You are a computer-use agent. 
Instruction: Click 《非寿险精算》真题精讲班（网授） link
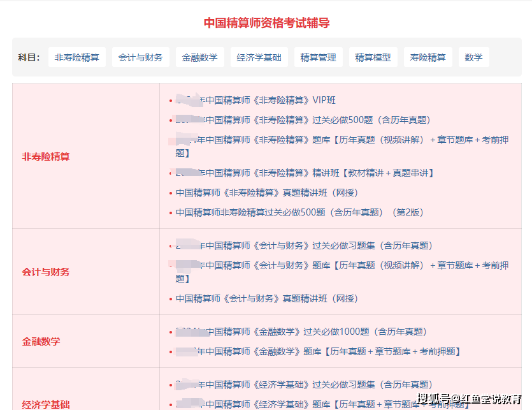tap(267, 193)
